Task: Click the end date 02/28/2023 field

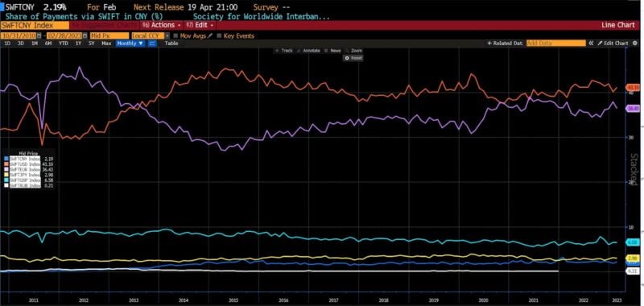Action: tap(65, 35)
